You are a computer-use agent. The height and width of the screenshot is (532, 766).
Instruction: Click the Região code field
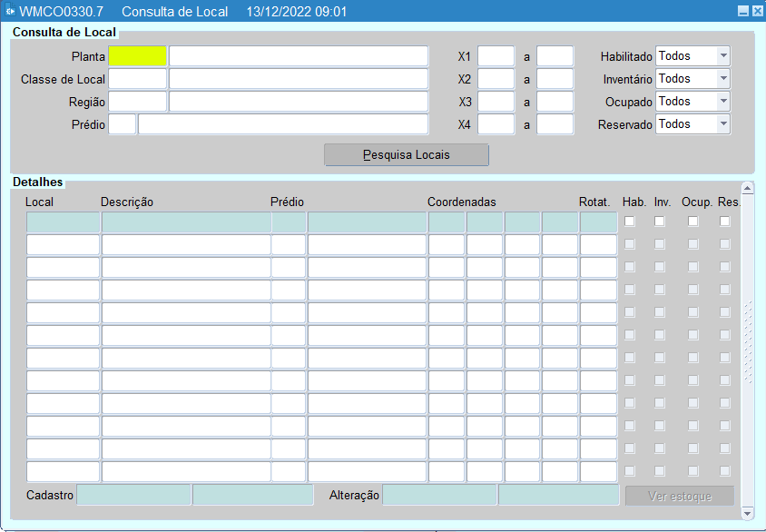137,102
